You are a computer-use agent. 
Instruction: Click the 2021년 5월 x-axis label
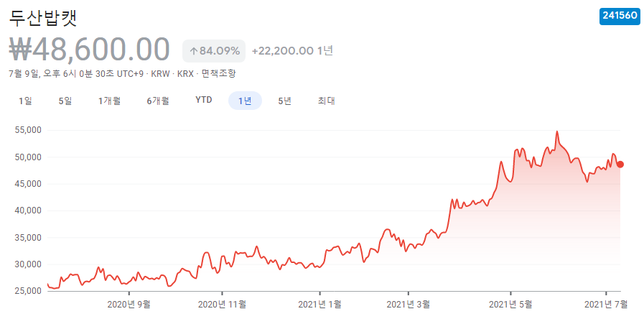tap(510, 305)
